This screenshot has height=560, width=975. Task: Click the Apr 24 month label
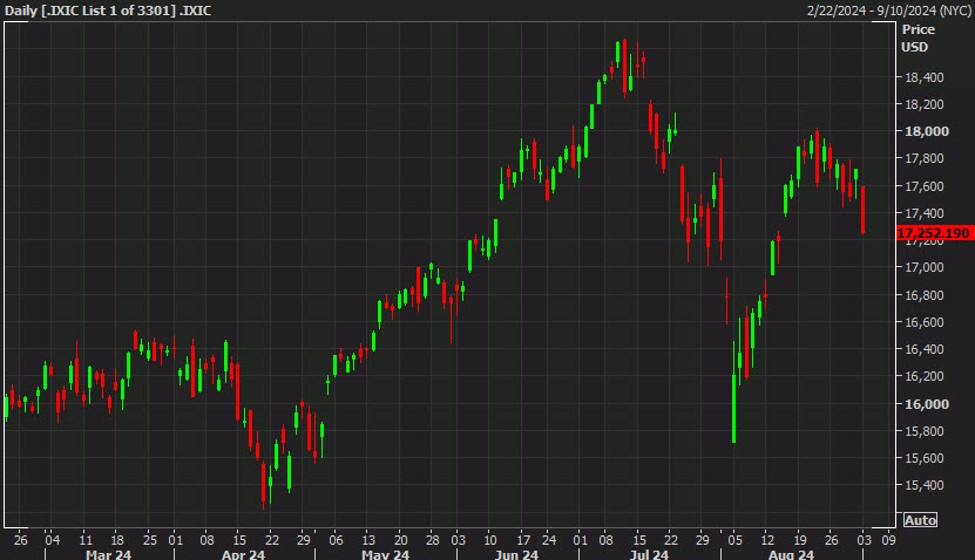point(243,553)
